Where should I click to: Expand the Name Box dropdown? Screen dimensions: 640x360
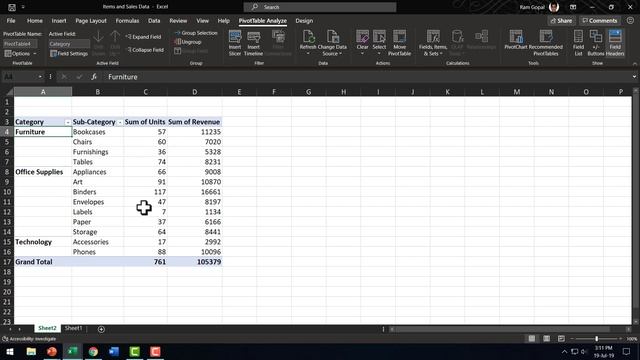[40, 77]
